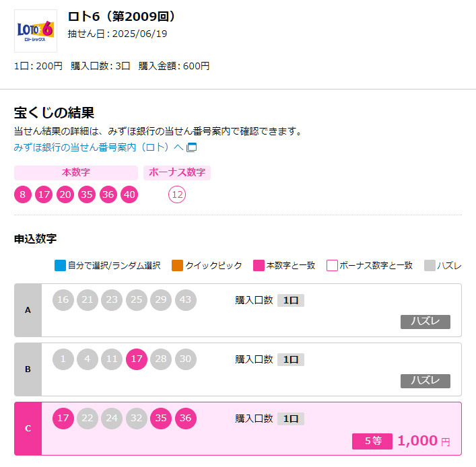Click the LOTO 6 logo thumbnail

pyautogui.click(x=36, y=31)
